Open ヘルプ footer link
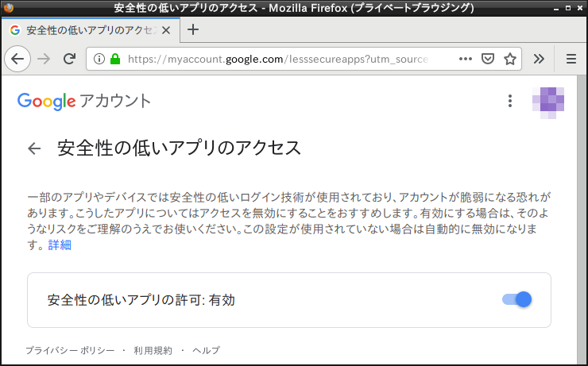Screen dimensions: 588x366 click(x=207, y=350)
